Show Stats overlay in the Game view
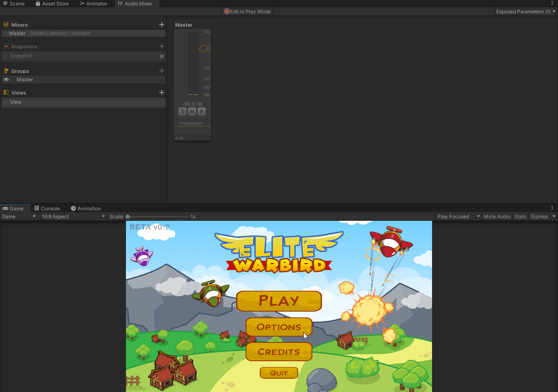558x392 pixels. [x=520, y=216]
